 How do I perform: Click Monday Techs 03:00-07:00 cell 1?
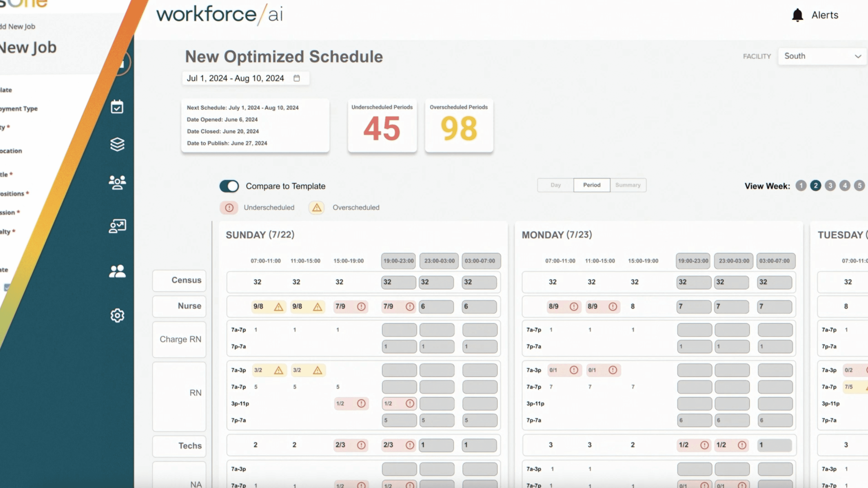pyautogui.click(x=774, y=445)
